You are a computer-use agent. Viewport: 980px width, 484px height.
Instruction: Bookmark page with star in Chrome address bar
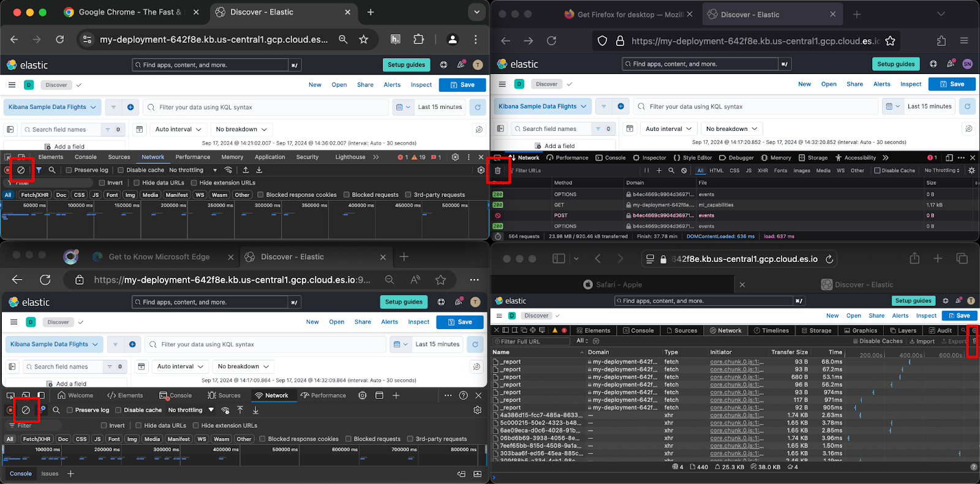364,39
